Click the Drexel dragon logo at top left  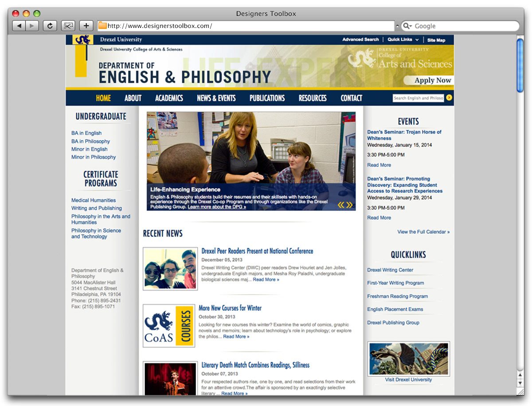point(82,40)
